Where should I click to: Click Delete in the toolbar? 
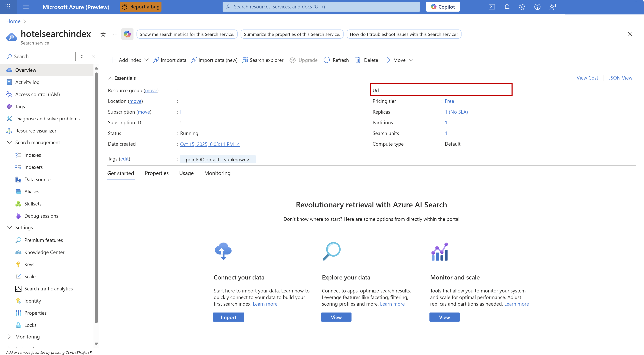[367, 60]
